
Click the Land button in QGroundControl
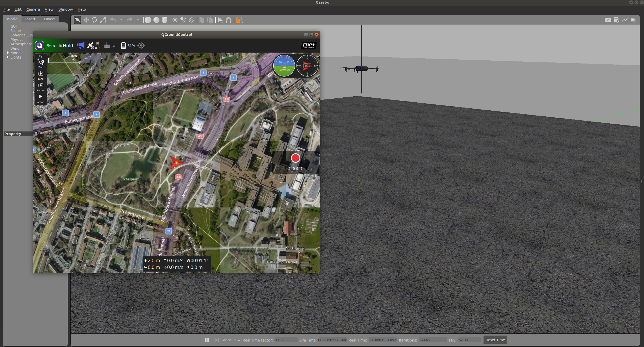(x=41, y=75)
